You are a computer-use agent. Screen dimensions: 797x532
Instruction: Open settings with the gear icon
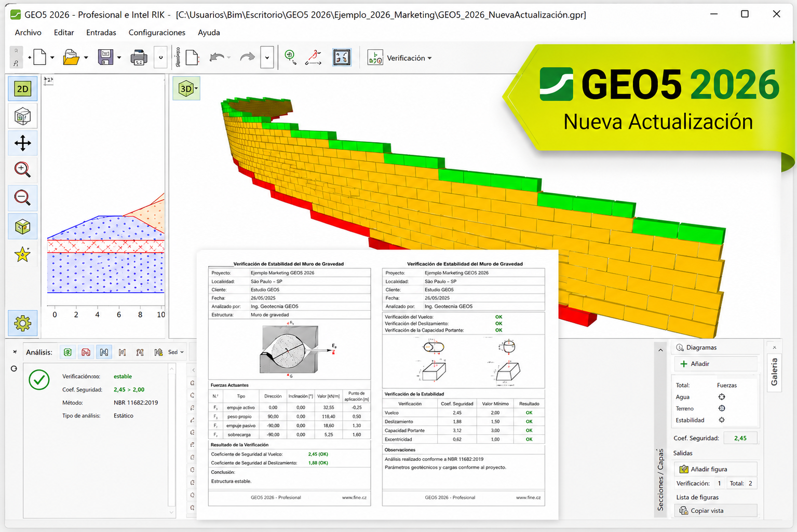click(23, 323)
